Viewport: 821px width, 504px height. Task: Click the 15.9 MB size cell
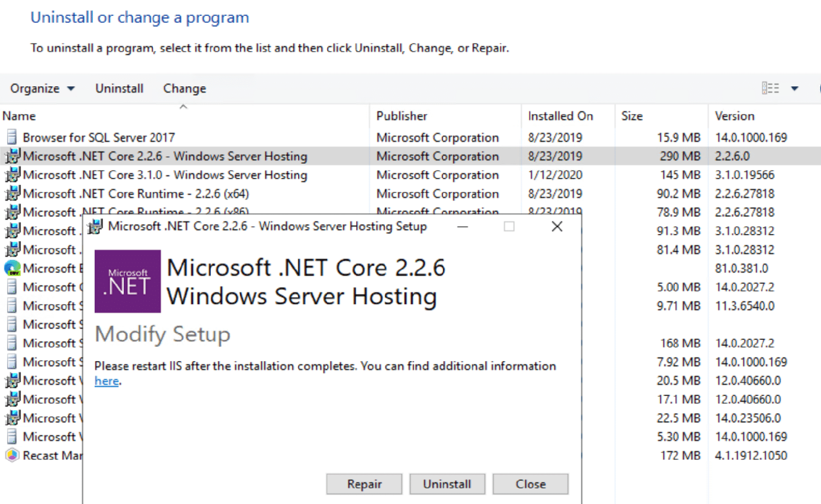pyautogui.click(x=679, y=138)
